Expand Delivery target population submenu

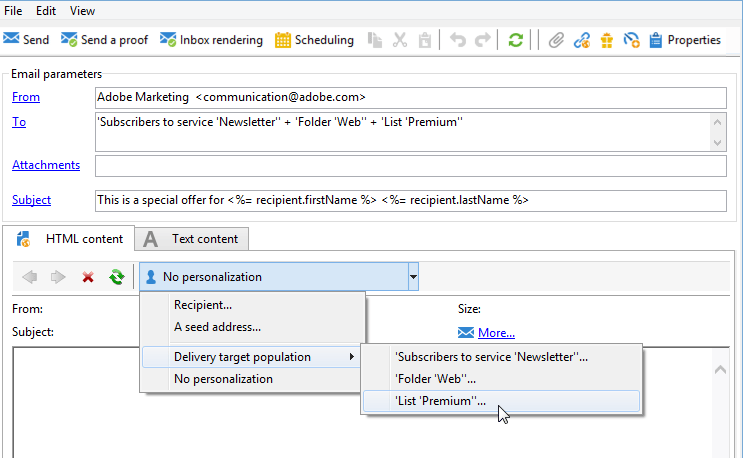250,357
